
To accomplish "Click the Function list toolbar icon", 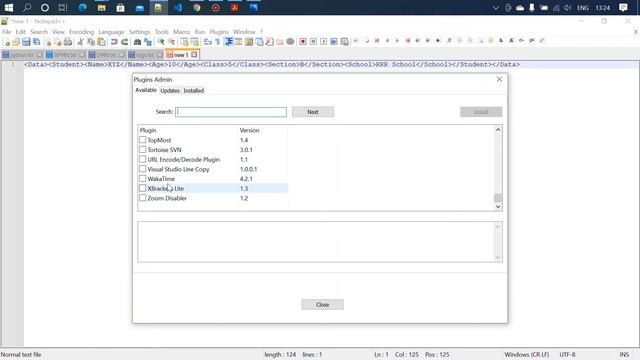I will [269, 42].
